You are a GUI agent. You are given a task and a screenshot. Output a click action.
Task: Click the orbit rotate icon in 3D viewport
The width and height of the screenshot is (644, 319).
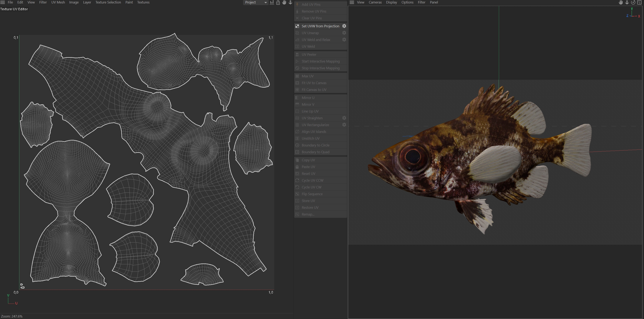pos(633,2)
